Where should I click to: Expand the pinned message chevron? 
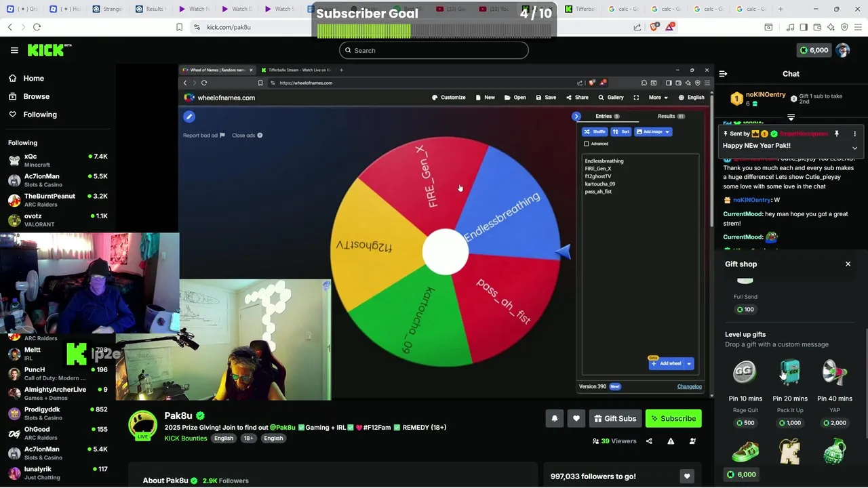(x=854, y=148)
